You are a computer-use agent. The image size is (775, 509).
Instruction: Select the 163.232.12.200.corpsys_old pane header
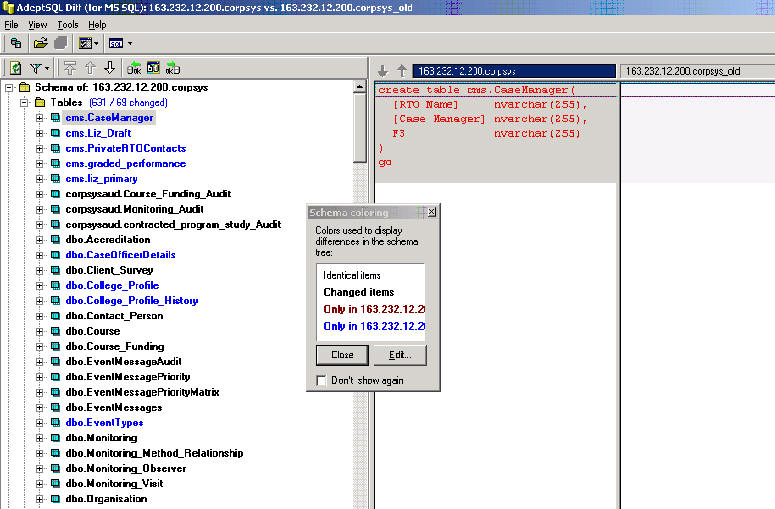tap(697, 71)
